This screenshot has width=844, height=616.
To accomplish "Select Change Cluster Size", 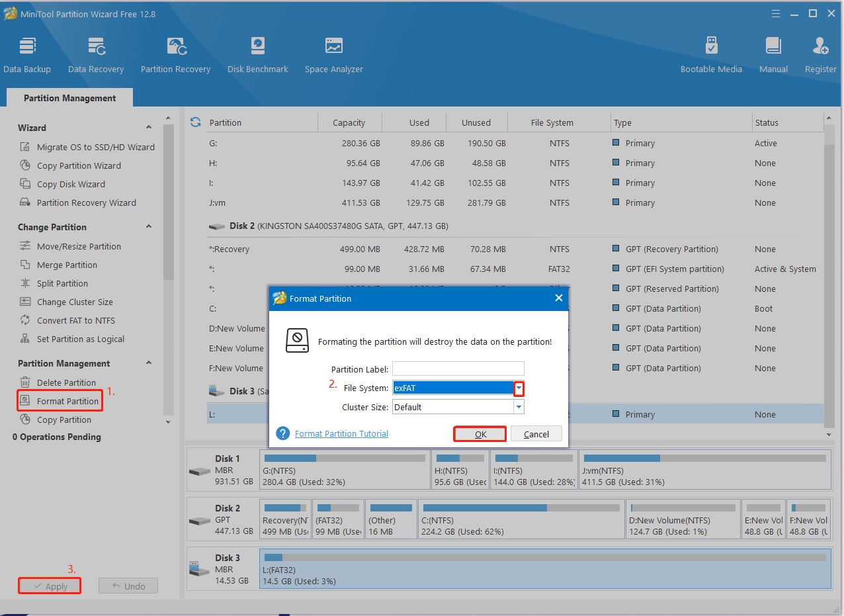I will (67, 302).
